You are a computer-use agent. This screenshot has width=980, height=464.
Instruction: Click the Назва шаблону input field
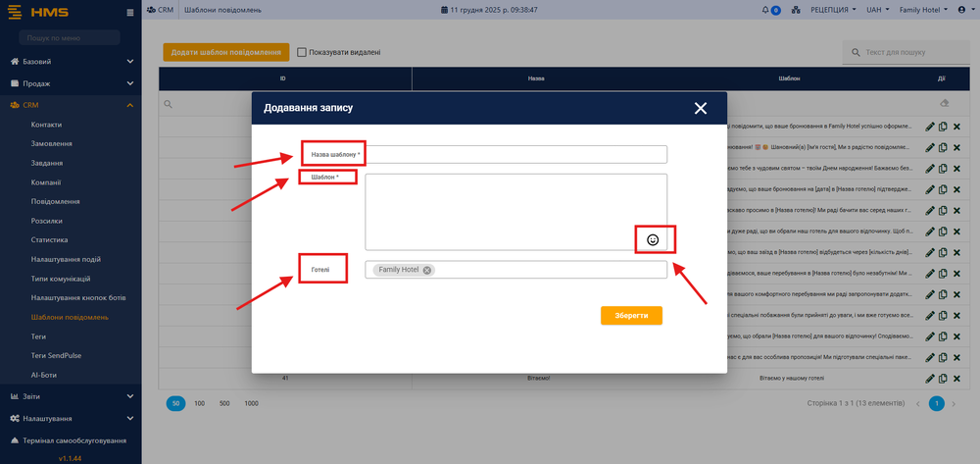515,154
